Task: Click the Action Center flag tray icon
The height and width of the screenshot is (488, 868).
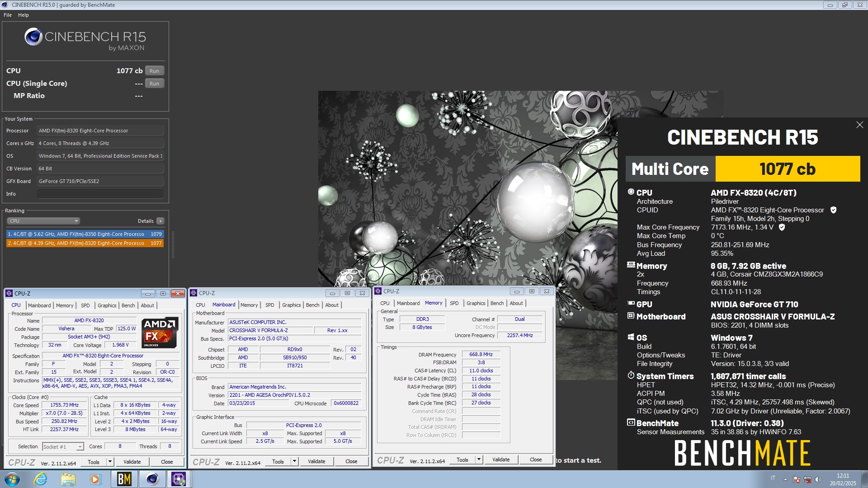Action: [797, 479]
